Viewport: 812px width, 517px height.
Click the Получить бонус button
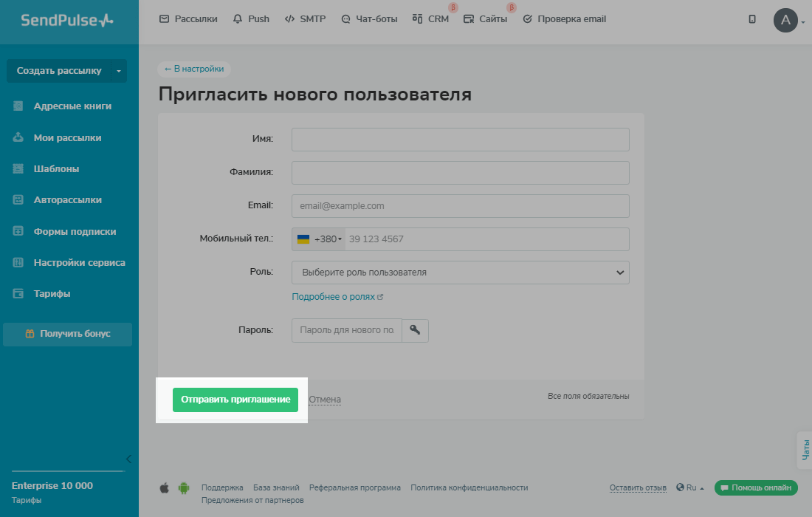tap(67, 334)
